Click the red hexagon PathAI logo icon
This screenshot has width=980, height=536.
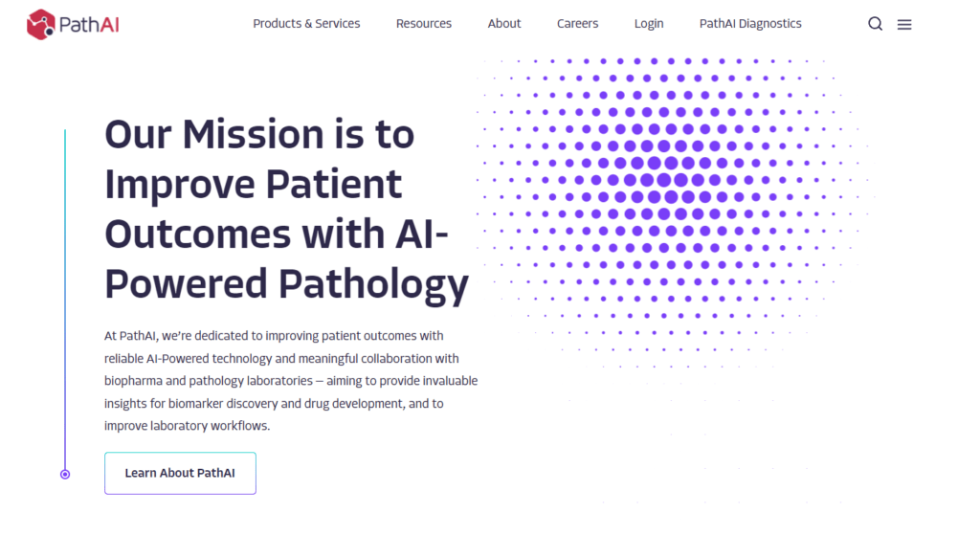pyautogui.click(x=42, y=24)
